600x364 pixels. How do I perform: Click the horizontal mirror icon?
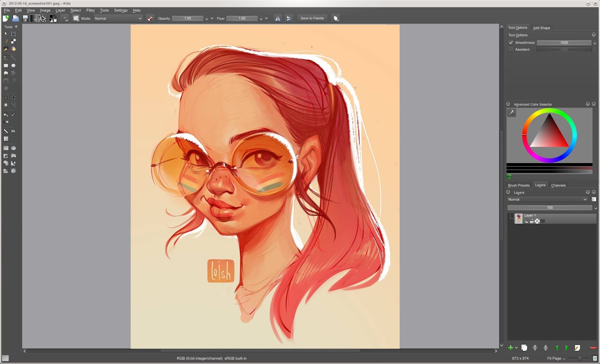tap(277, 18)
